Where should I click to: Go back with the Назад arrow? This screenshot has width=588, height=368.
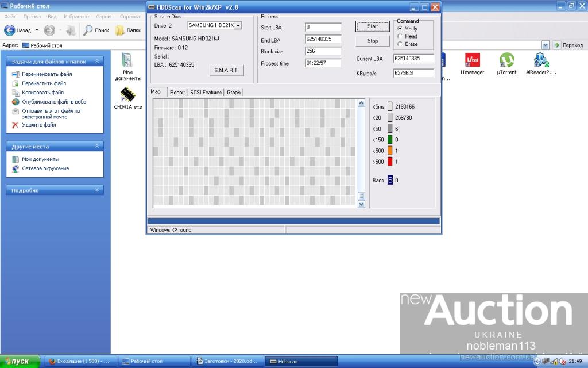9,30
